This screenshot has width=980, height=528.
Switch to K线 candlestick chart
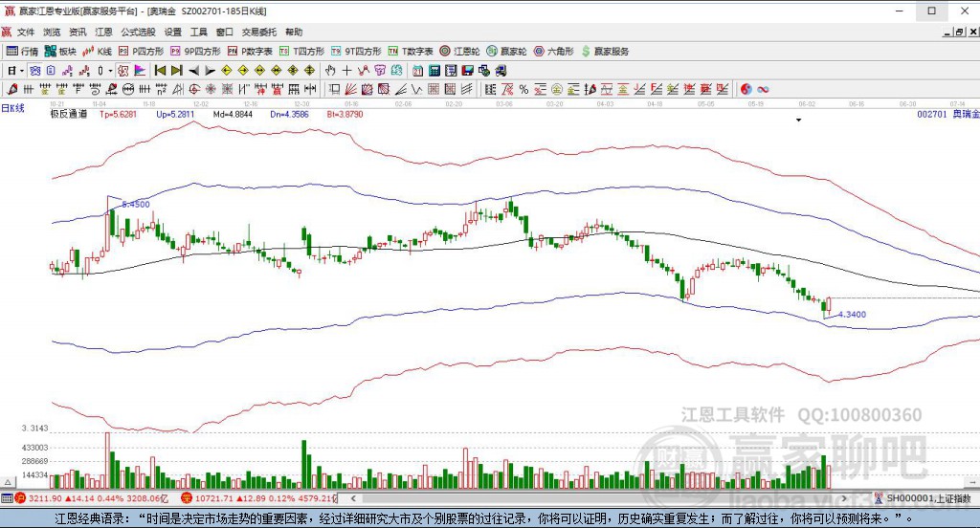(98, 52)
